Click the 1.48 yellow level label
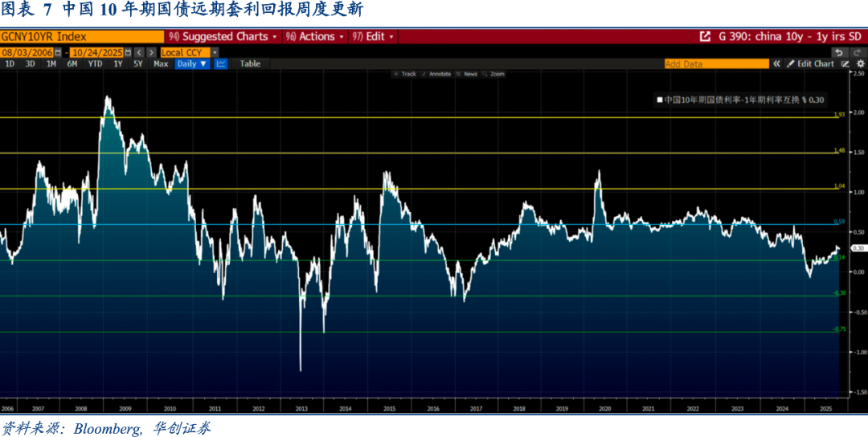Screen dimensions: 868x437 pos(839,150)
